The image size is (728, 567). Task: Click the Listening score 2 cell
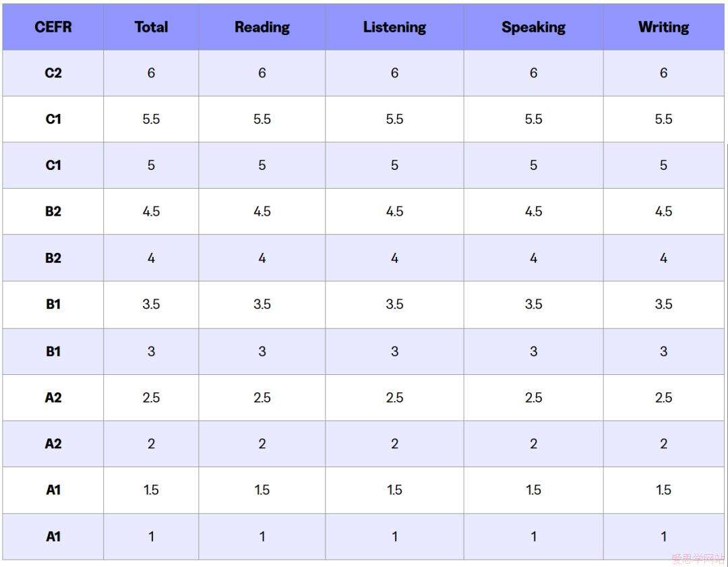click(x=394, y=444)
